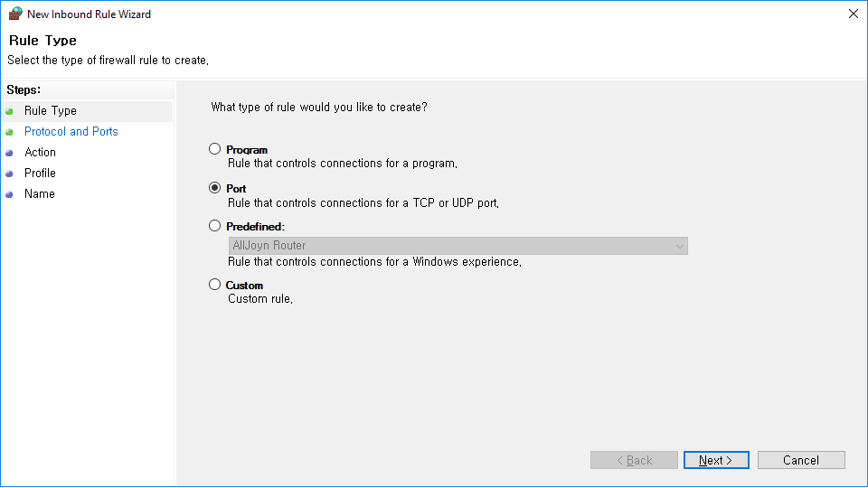Click the firewall wizard icon in title bar

[x=15, y=14]
